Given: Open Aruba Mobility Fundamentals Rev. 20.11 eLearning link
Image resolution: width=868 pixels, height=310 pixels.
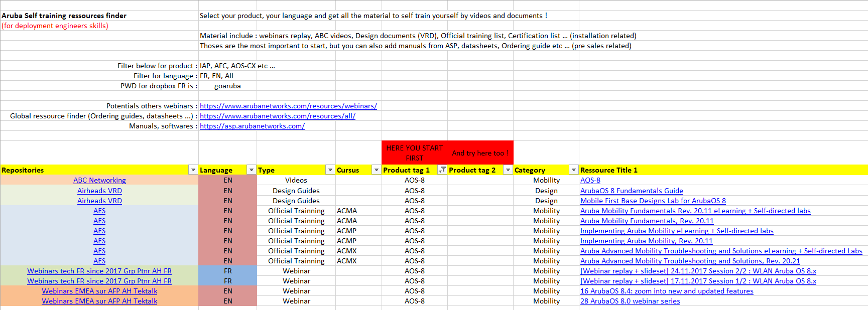Looking at the screenshot, I should click(695, 211).
